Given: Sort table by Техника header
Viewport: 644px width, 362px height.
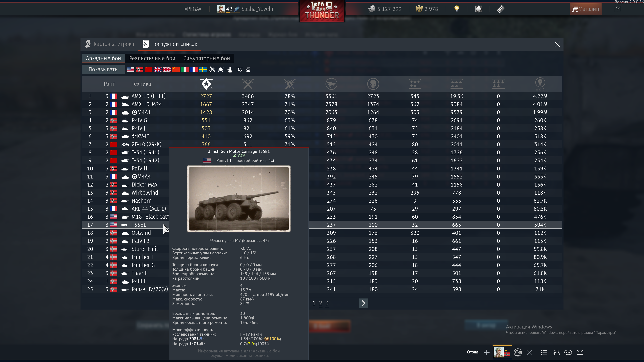Looking at the screenshot, I should click(x=141, y=84).
